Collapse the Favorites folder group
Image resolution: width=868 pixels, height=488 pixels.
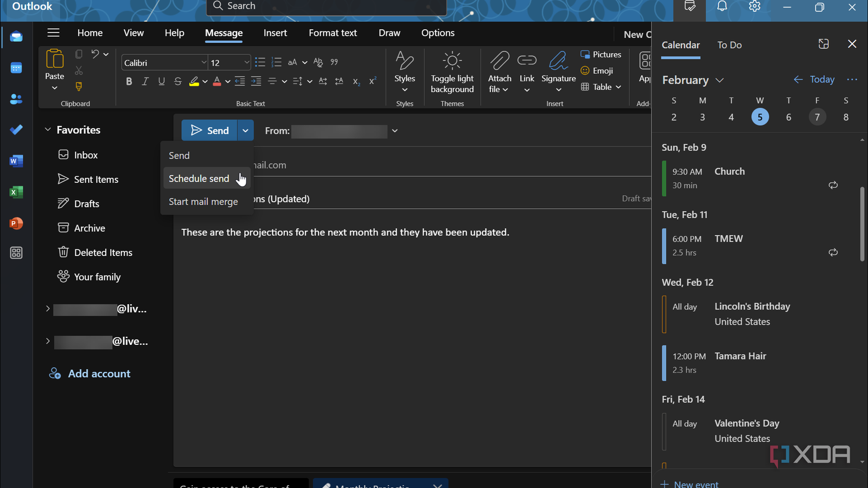pyautogui.click(x=48, y=130)
